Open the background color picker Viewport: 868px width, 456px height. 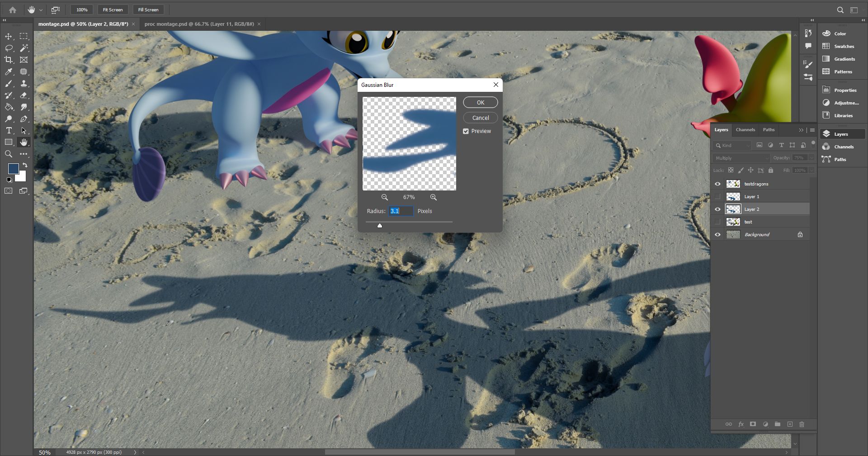(x=22, y=177)
